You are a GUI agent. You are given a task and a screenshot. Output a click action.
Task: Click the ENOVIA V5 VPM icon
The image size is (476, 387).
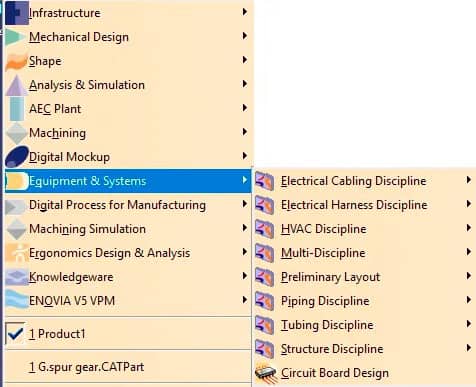tap(17, 299)
